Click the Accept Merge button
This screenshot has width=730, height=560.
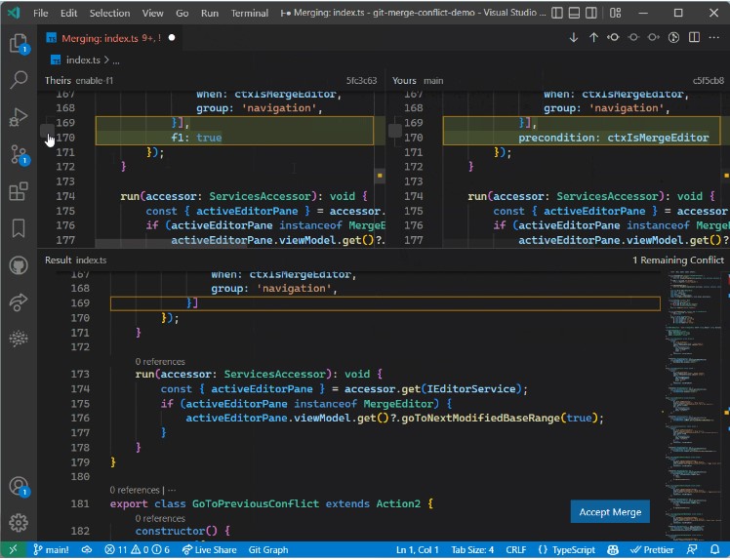[x=610, y=512]
